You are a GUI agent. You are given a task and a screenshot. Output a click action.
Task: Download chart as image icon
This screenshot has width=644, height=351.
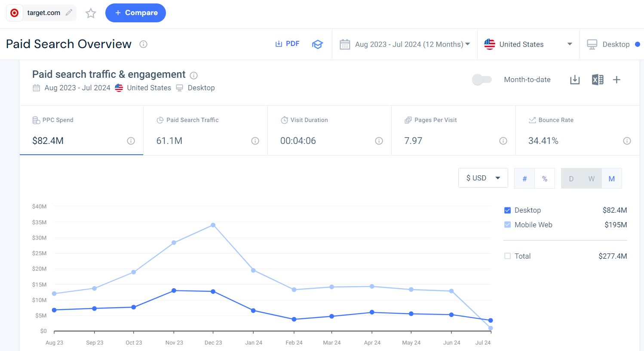575,79
